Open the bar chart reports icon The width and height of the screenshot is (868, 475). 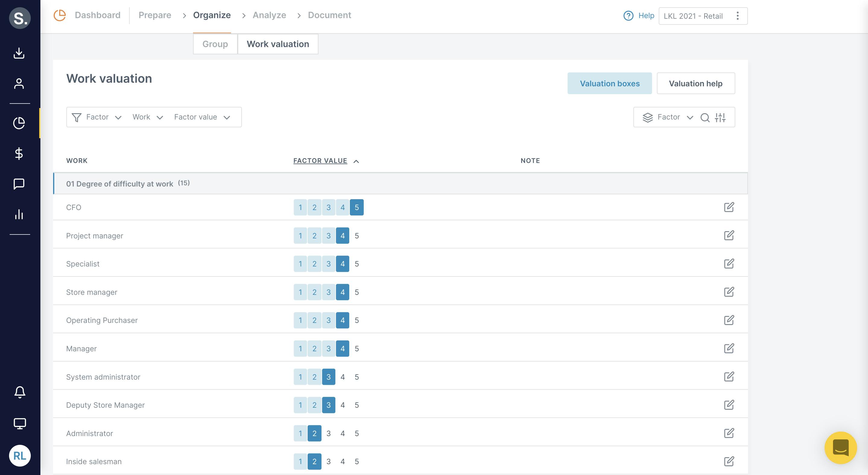coord(19,214)
